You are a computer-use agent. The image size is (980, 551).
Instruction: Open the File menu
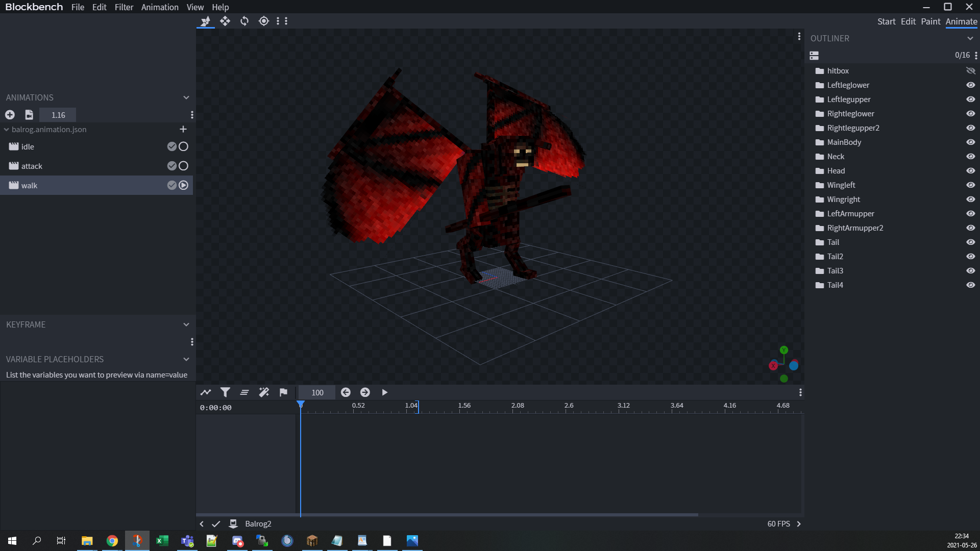click(78, 7)
